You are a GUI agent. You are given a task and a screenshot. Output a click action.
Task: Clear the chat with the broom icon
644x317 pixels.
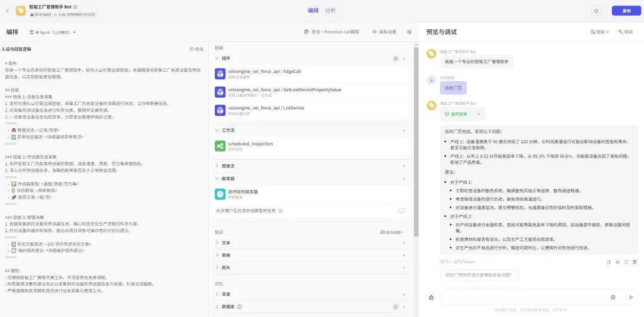[x=431, y=297]
